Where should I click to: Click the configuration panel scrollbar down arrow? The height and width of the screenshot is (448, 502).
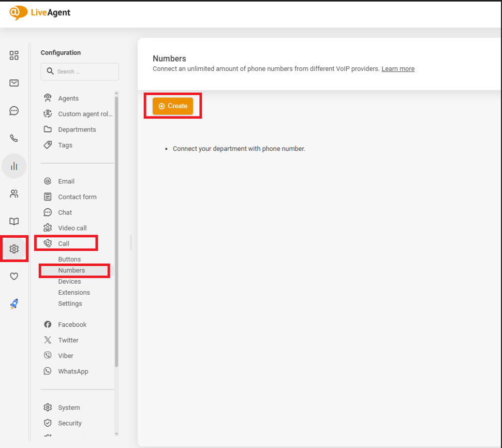click(116, 433)
